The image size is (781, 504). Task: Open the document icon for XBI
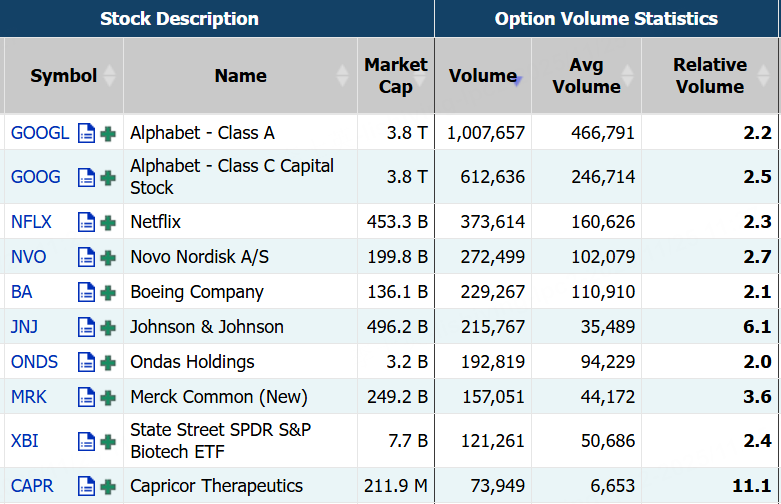click(x=86, y=442)
